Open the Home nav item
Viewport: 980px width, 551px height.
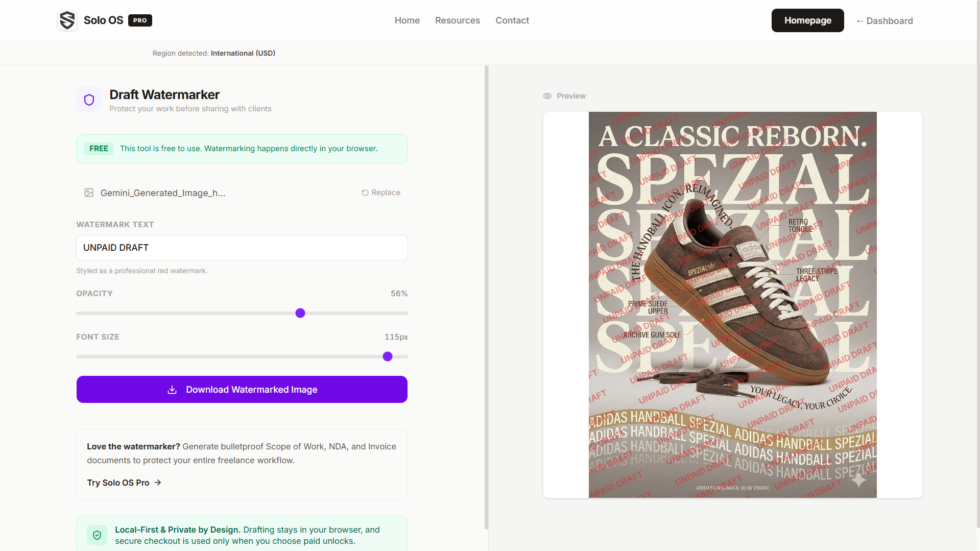pos(407,20)
